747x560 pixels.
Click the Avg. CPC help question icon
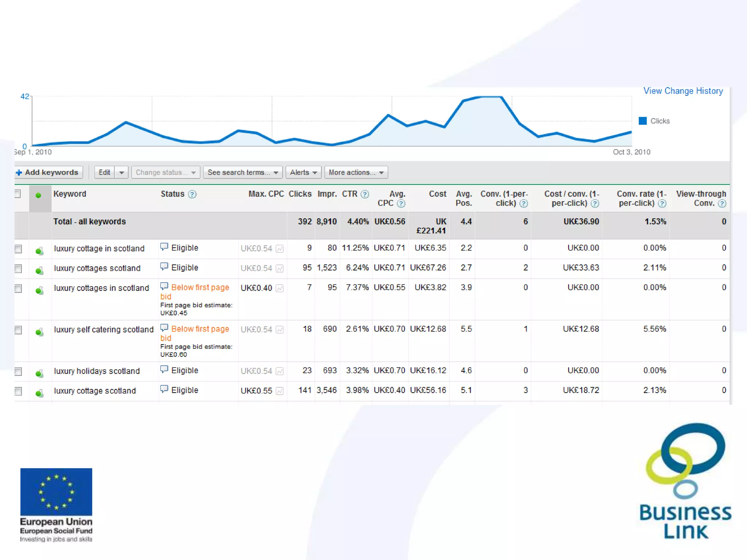[401, 203]
